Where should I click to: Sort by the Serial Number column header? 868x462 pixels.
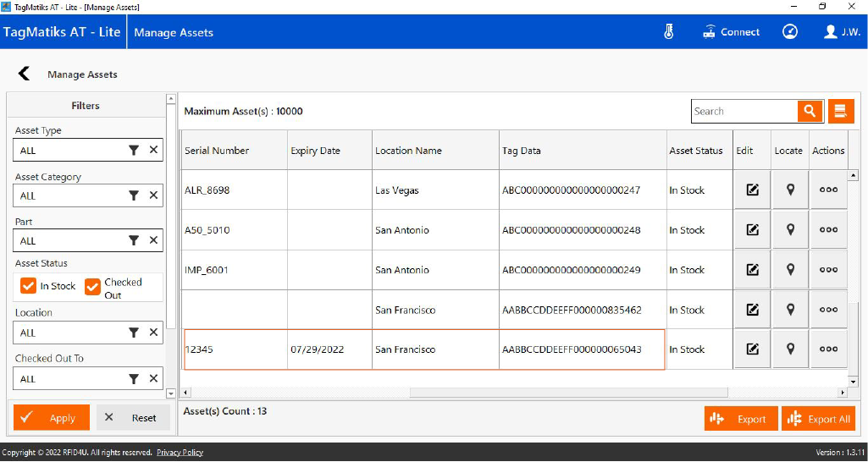point(217,151)
